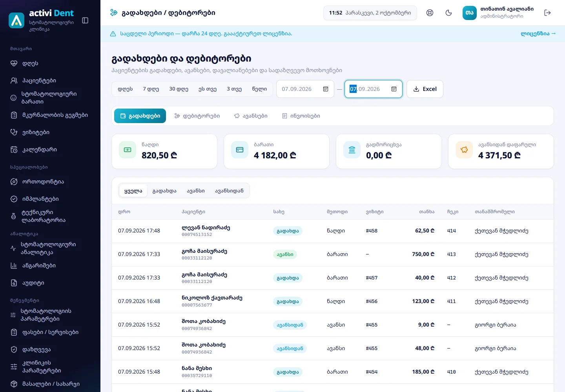
Task: Switch to the ინვოისები tab
Action: [x=301, y=116]
